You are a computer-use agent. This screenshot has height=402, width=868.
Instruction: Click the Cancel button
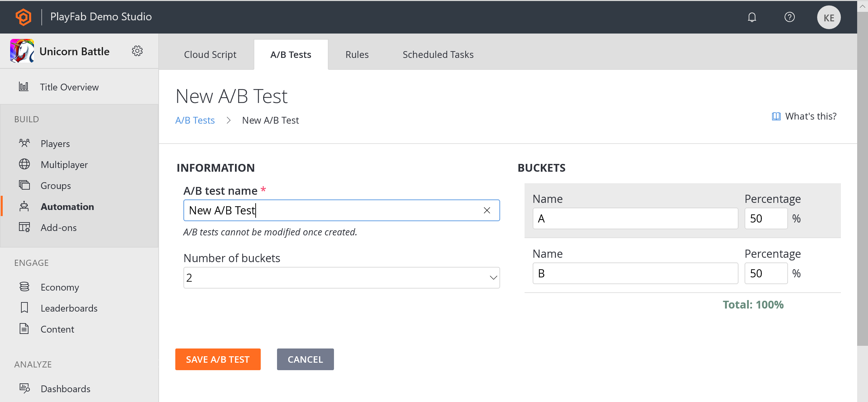pyautogui.click(x=305, y=359)
